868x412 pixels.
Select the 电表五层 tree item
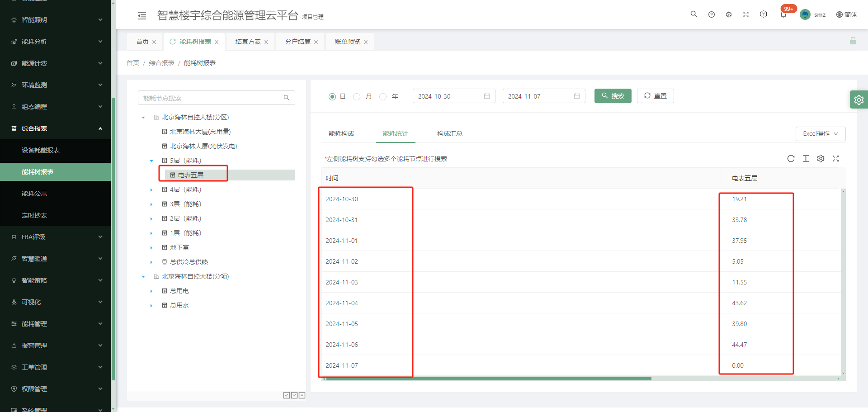(191, 175)
